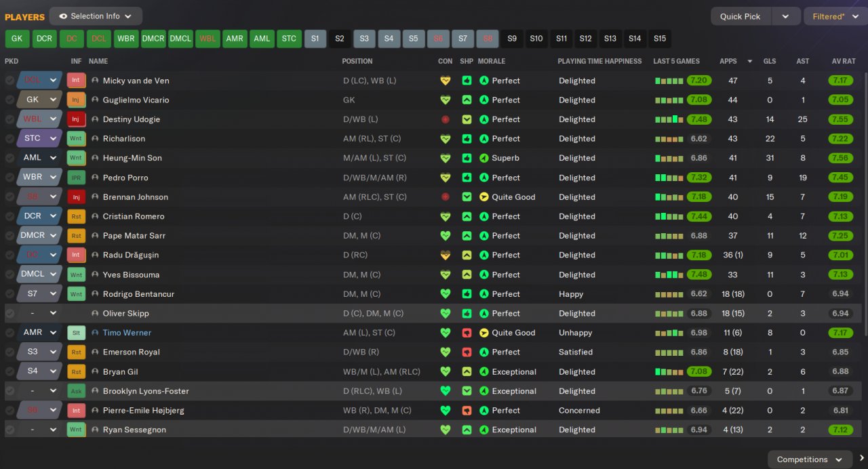Image resolution: width=868 pixels, height=469 pixels.
Task: Open Timo Werner's player profile
Action: click(x=127, y=333)
